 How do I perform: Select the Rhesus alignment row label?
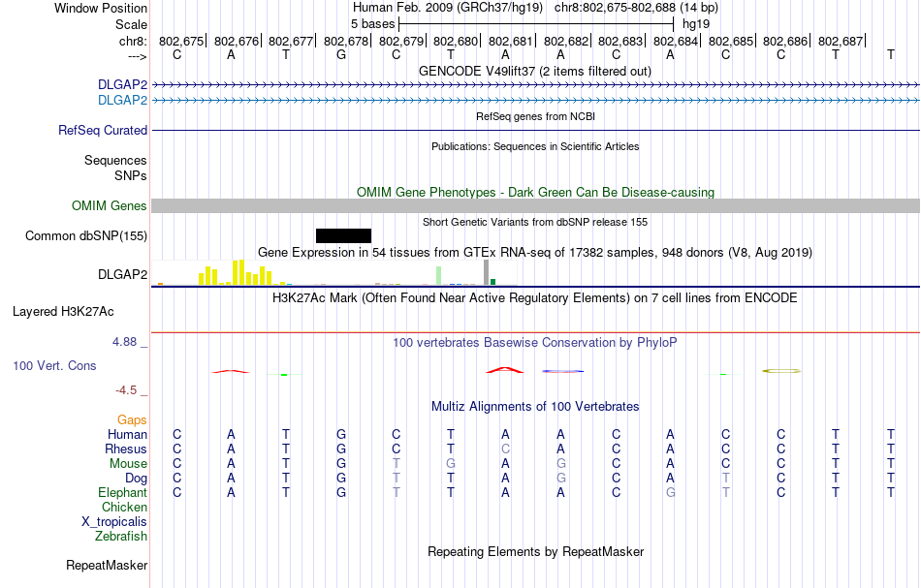pyautogui.click(x=126, y=449)
